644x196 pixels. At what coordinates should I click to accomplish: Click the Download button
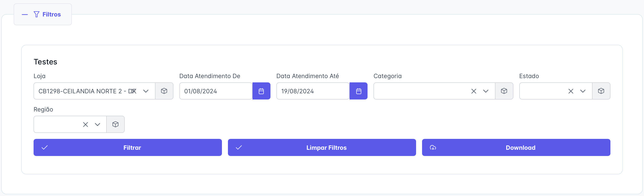[x=516, y=147]
